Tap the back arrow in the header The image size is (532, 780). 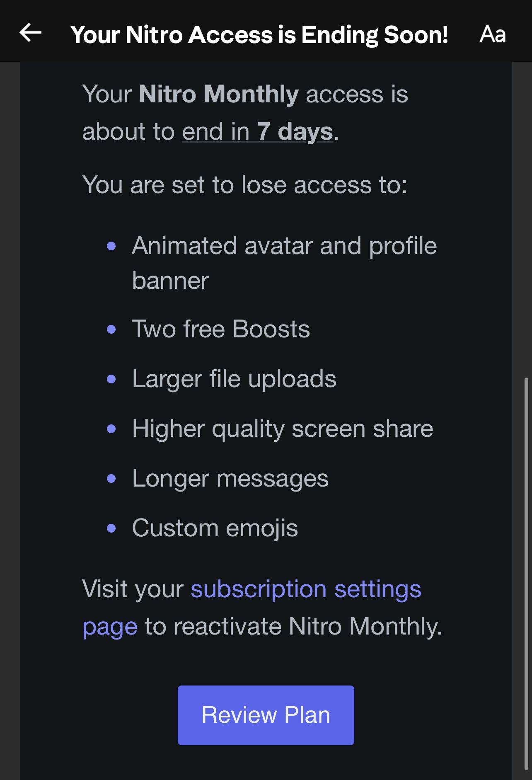coord(30,33)
